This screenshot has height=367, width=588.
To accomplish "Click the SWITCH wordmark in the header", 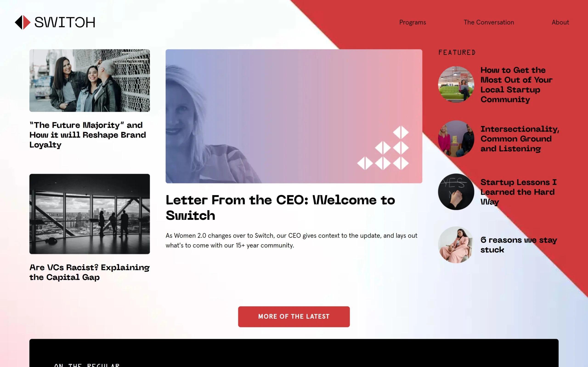I will click(65, 22).
